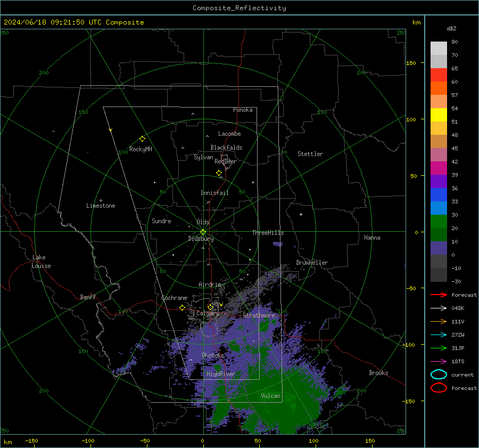Image resolution: width=479 pixels, height=448 pixels.
Task: Click the Sundre town label
Action: tap(161, 221)
